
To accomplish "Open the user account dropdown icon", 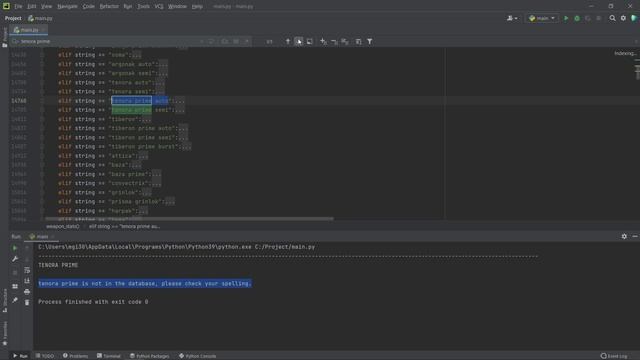I will click(x=512, y=18).
